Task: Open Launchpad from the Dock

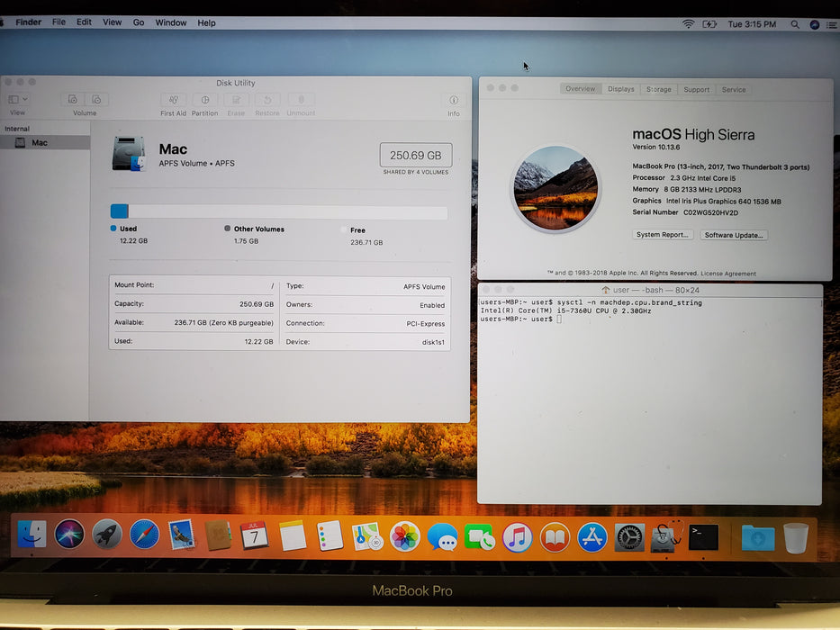Action: (106, 534)
